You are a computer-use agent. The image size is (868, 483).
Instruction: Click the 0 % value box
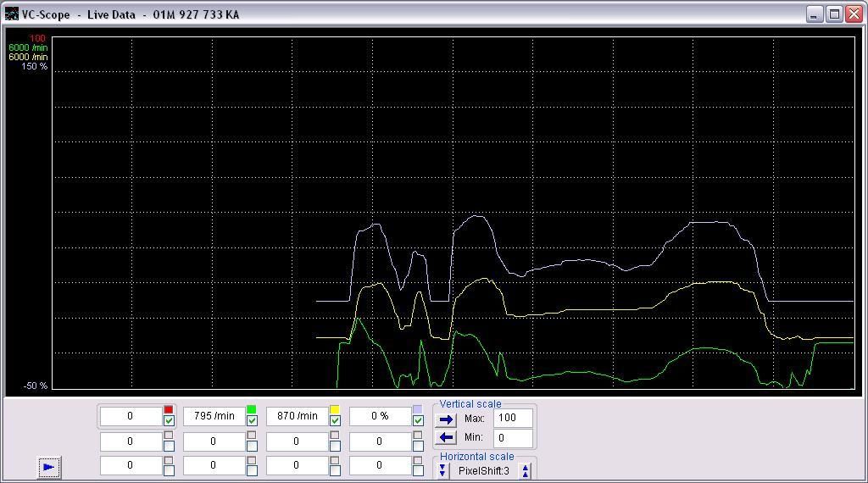[380, 416]
